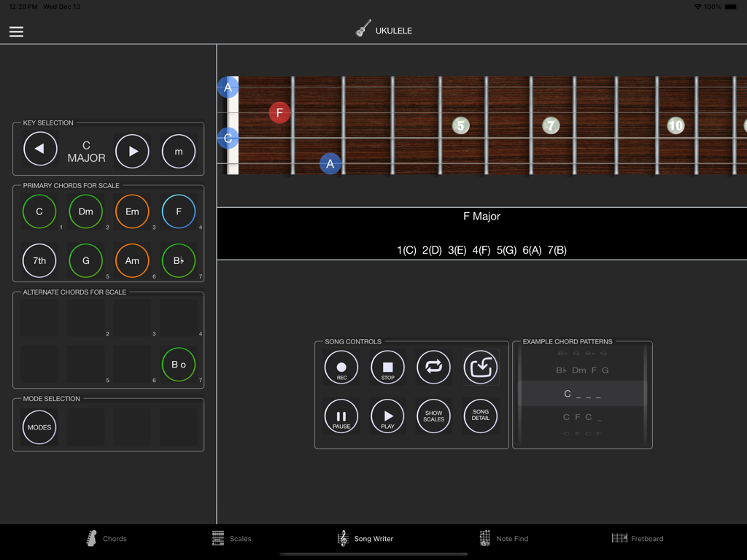Select the Am chord pad
Viewport: 747px width, 560px height.
point(132,260)
